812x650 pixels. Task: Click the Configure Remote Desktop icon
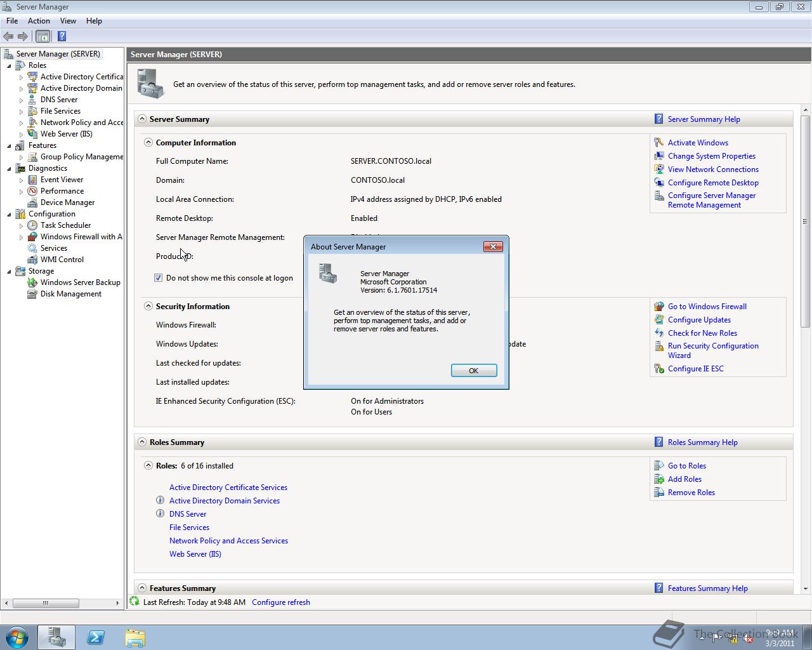click(659, 183)
